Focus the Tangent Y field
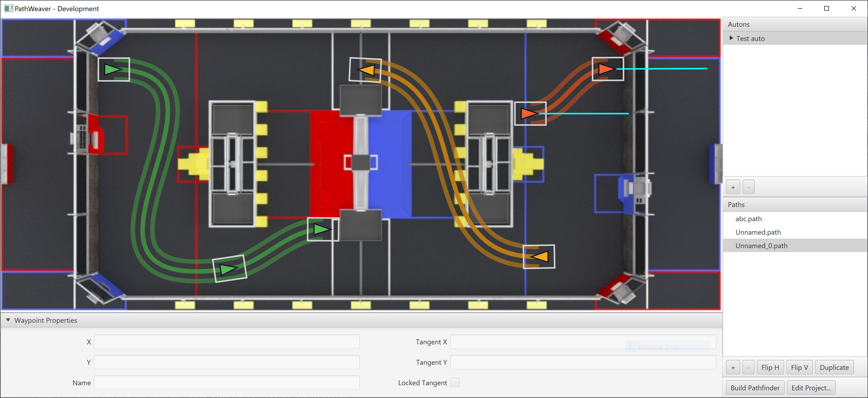The image size is (868, 398). pos(583,362)
